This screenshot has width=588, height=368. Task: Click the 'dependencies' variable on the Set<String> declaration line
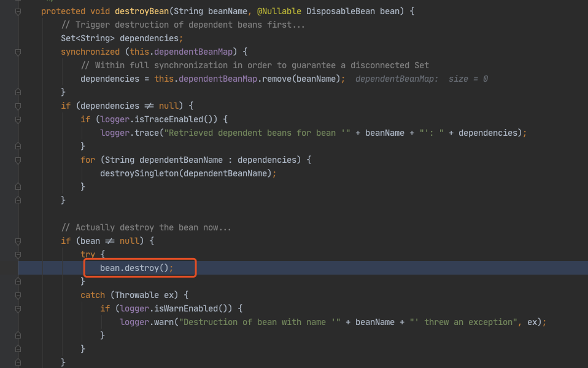[149, 38]
